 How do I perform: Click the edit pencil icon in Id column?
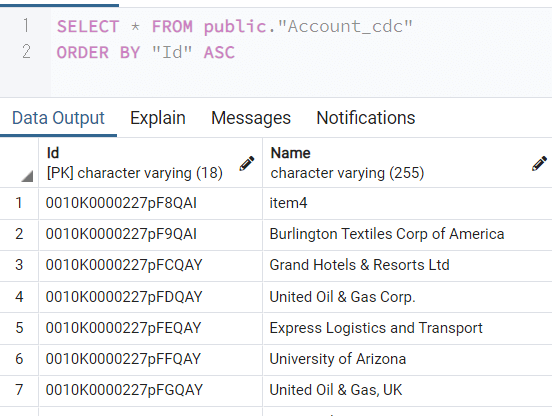[x=247, y=163]
